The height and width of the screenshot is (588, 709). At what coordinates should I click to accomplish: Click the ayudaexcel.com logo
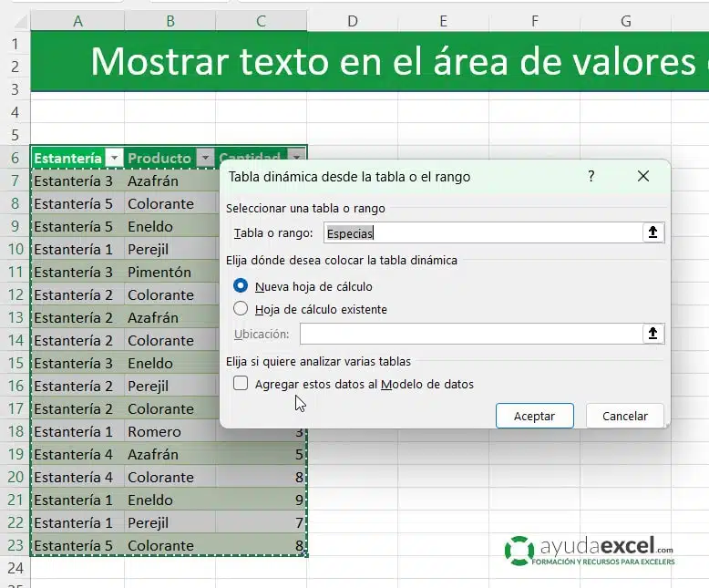[590, 551]
